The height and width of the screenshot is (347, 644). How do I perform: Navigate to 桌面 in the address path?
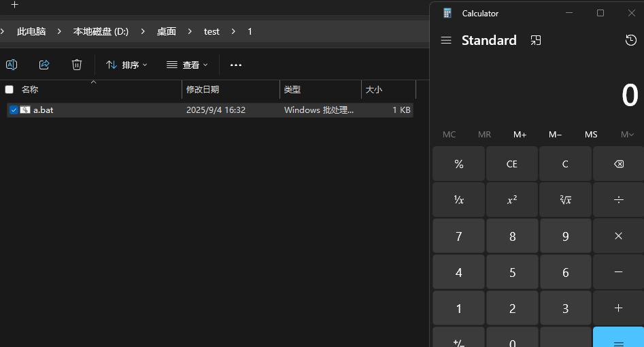tap(167, 31)
